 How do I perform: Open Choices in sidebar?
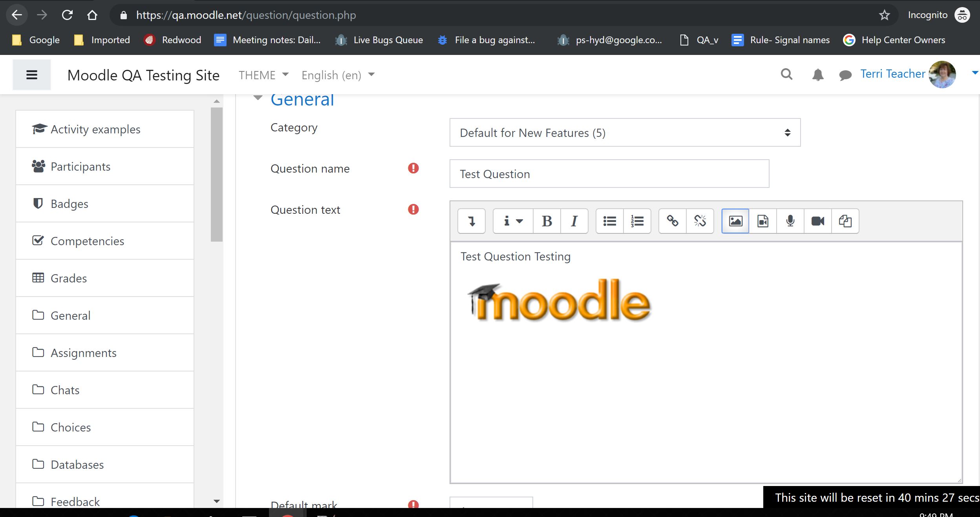pos(105,427)
